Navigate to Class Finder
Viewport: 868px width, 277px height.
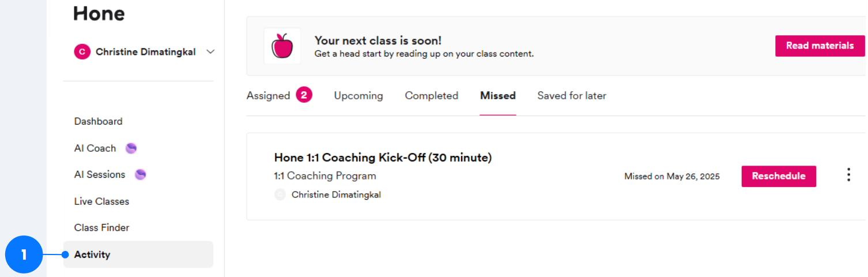[101, 227]
